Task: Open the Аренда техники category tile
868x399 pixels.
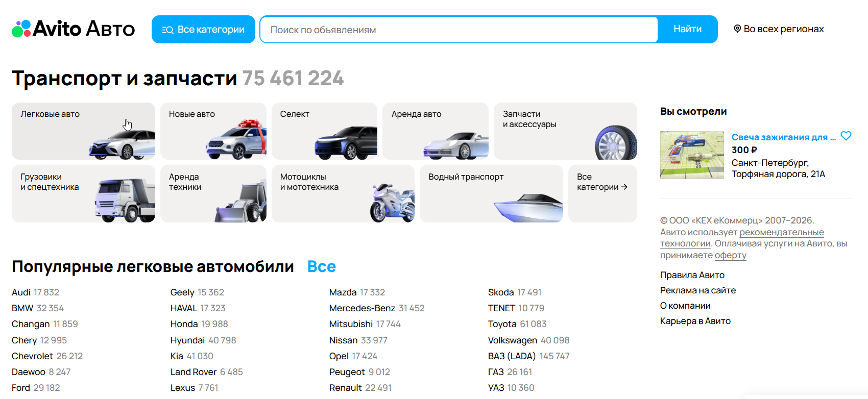Action: pos(213,193)
